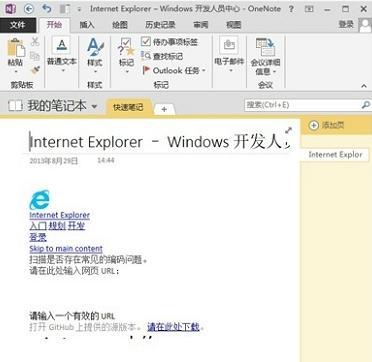372x362 pixels.
Task: Open the 请在此处下载 download link
Action: tap(173, 327)
